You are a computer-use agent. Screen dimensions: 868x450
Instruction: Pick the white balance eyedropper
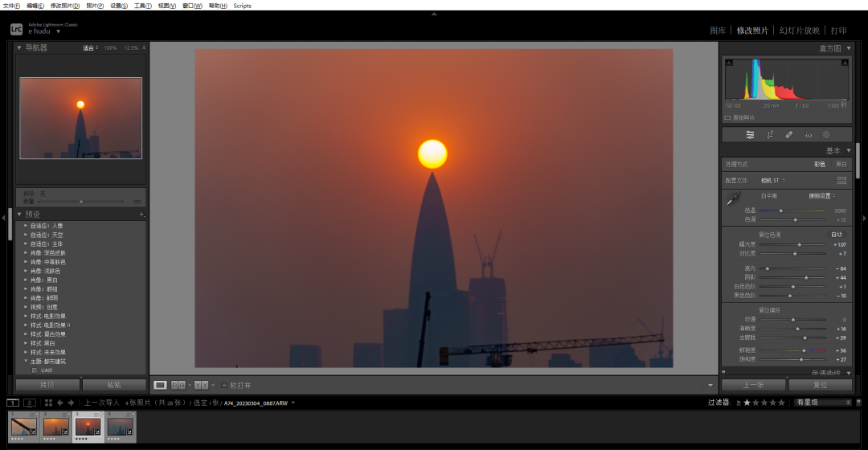tap(732, 198)
